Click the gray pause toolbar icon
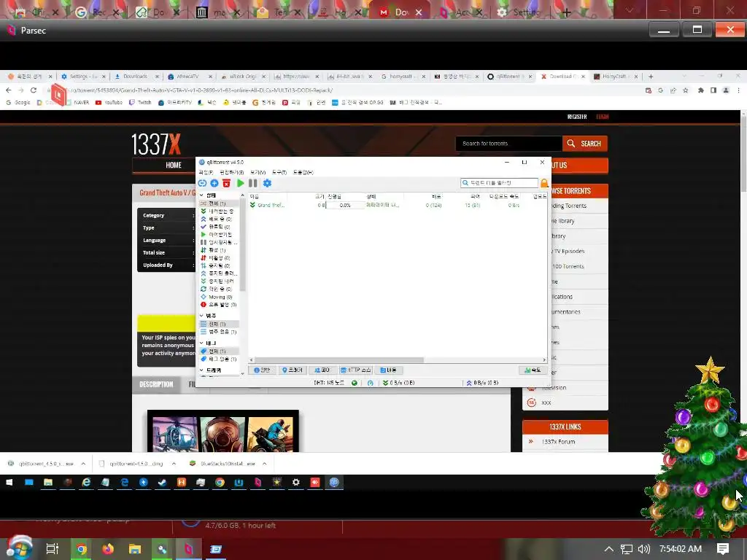The width and height of the screenshot is (747, 560). click(253, 183)
